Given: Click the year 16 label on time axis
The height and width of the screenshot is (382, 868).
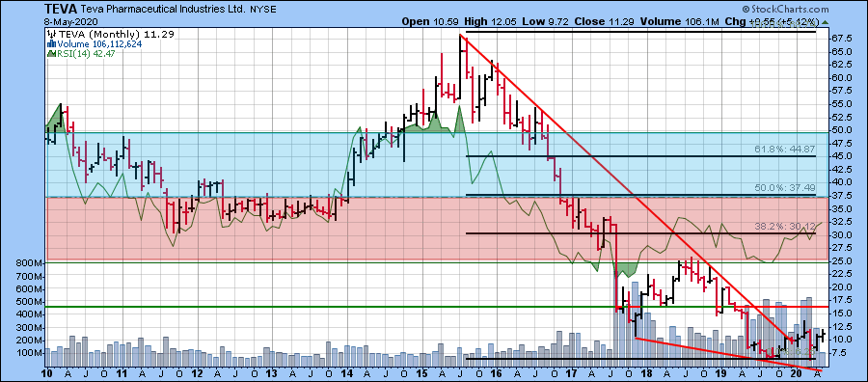Looking at the screenshot, I should [497, 374].
